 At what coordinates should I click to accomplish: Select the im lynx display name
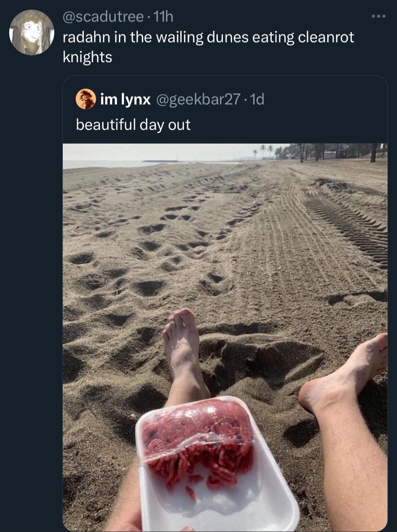pyautogui.click(x=125, y=99)
